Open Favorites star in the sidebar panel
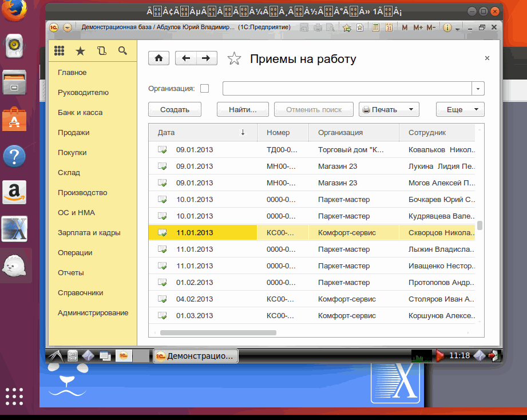The height and width of the screenshot is (420, 527). 80,51
